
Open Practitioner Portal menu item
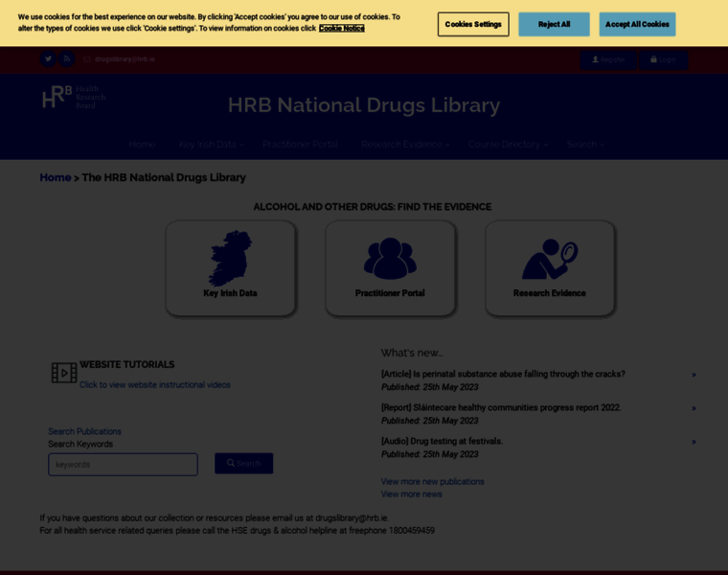click(300, 145)
